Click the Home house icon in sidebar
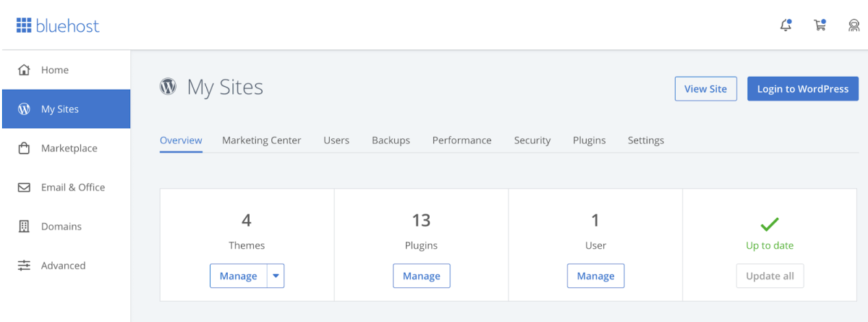 point(24,70)
